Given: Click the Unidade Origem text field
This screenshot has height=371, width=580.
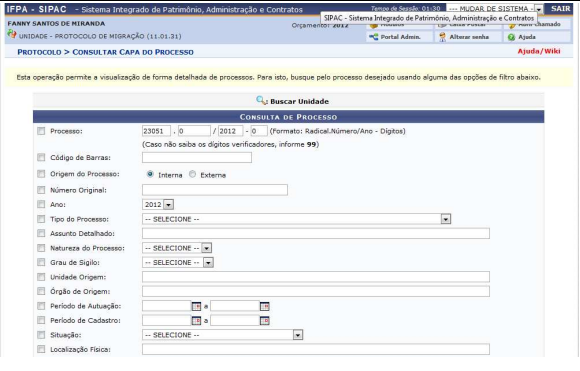Looking at the screenshot, I should pos(316,277).
